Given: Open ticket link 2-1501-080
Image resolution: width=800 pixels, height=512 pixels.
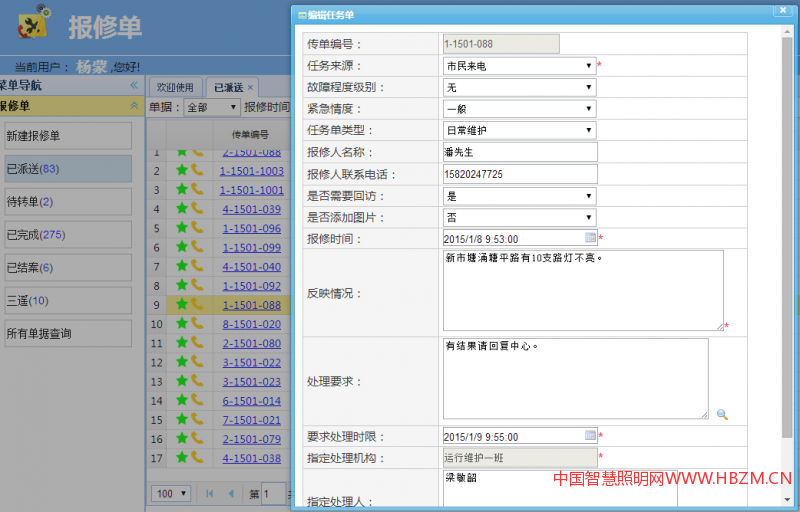Looking at the screenshot, I should click(252, 343).
